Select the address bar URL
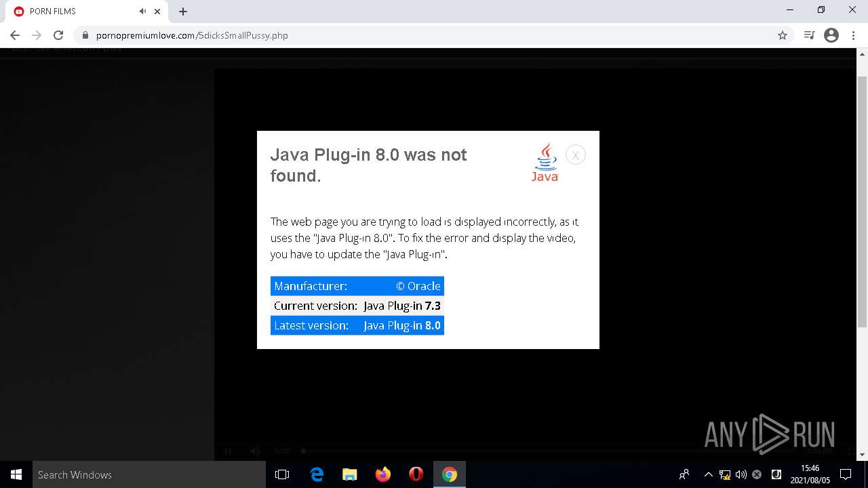 [x=192, y=35]
